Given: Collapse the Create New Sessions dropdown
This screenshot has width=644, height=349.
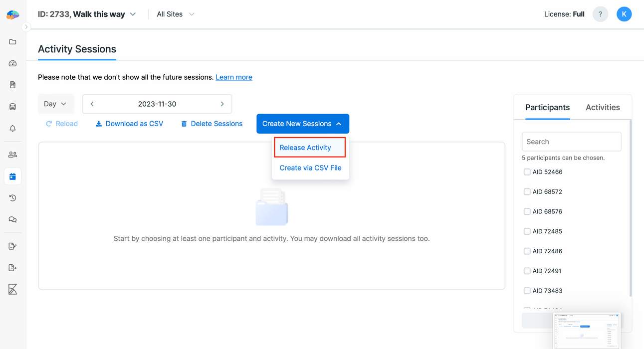Looking at the screenshot, I should point(302,124).
